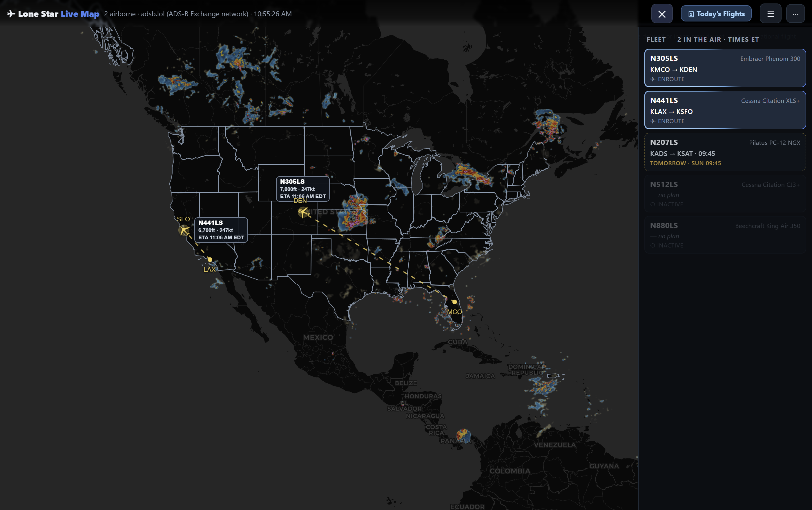The image size is (812, 510).
Task: Click the '2 airborne' status text in header
Action: (x=120, y=14)
